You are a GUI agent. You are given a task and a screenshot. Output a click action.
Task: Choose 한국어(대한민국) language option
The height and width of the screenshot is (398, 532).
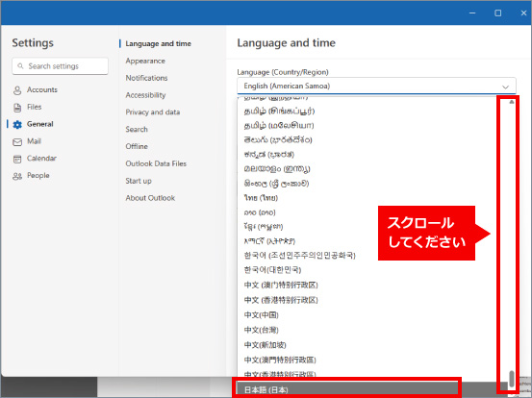tap(272, 270)
